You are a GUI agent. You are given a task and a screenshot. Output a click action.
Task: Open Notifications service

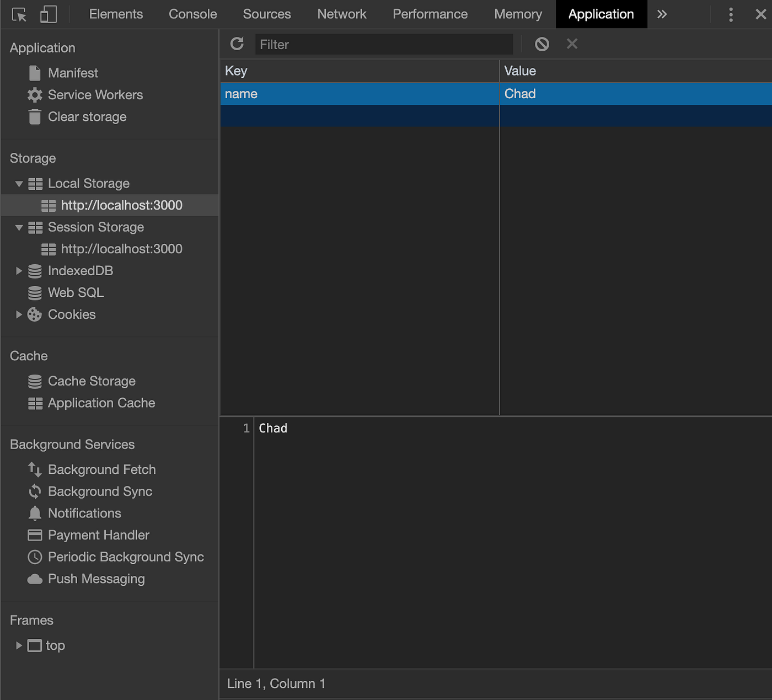click(84, 513)
